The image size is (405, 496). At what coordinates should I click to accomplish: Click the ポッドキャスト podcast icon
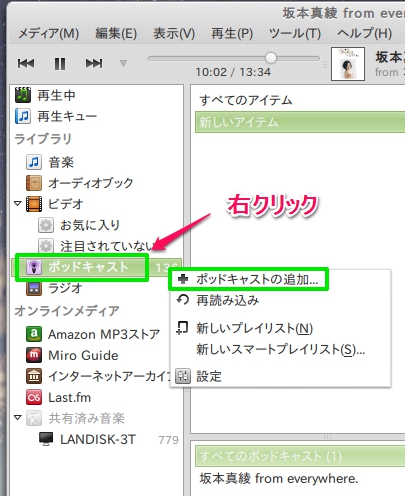point(34,267)
